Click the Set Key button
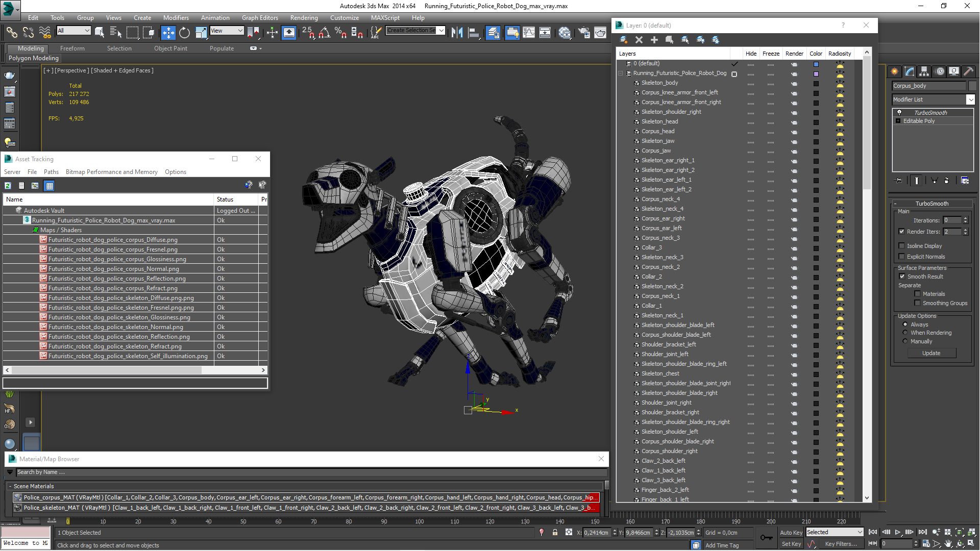Image resolution: width=980 pixels, height=551 pixels. (791, 544)
